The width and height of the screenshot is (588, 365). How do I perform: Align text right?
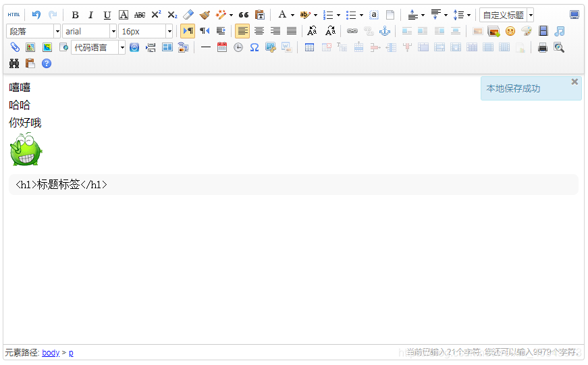275,31
